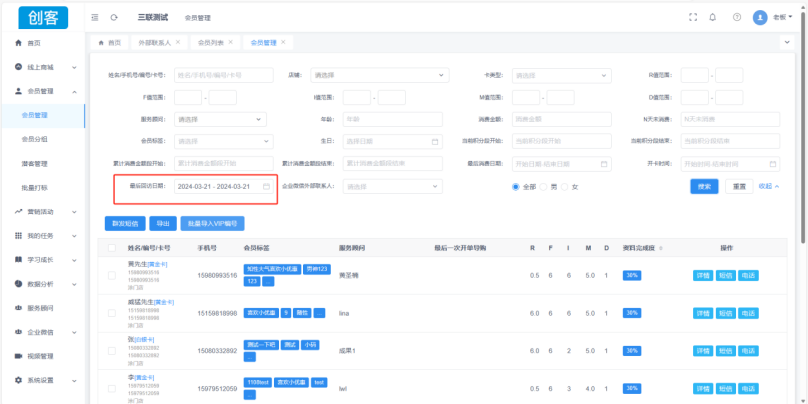This screenshot has height=404, width=808.
Task: Open 潜客管理 in sidebar
Action: 35,164
